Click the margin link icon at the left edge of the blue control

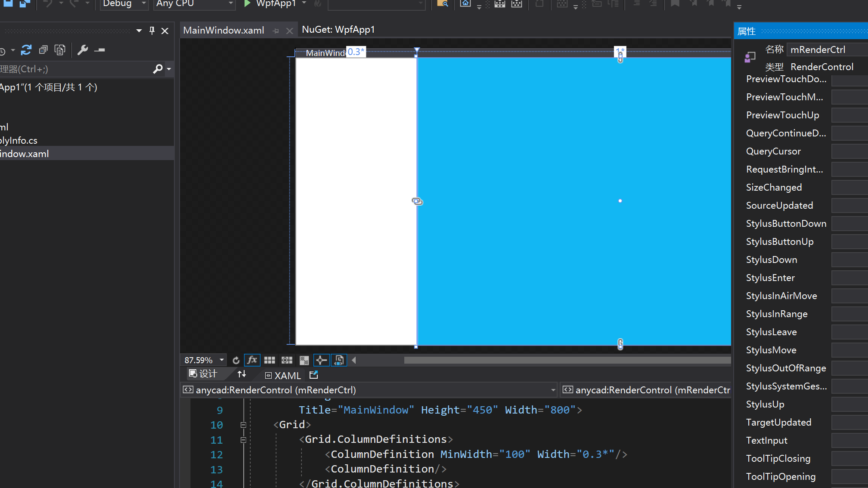[x=417, y=201]
